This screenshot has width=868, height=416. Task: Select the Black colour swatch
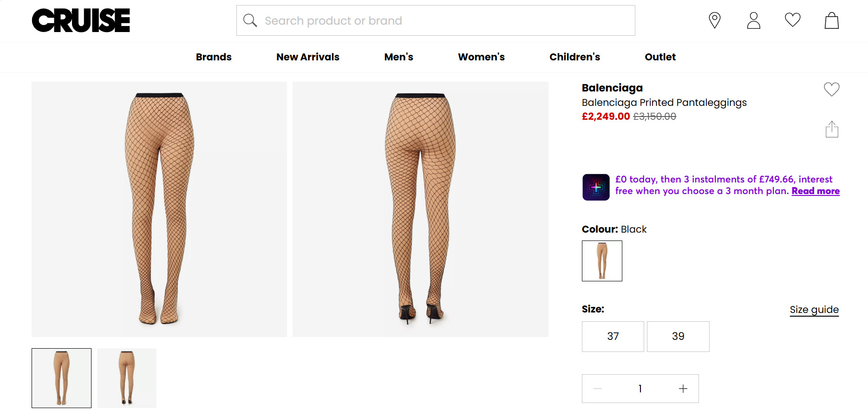coord(601,261)
